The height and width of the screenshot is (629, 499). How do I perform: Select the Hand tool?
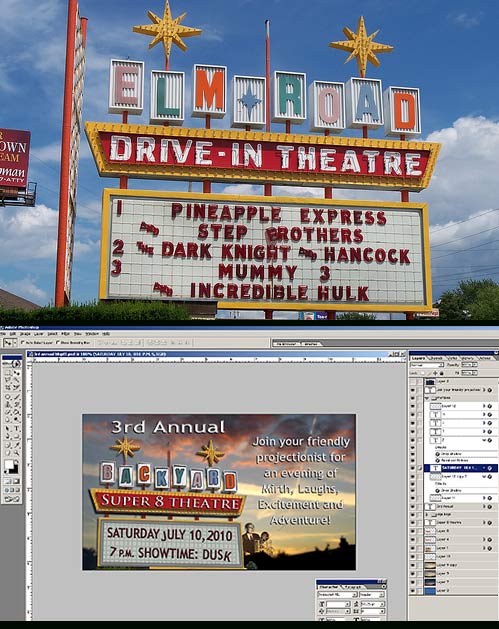click(x=7, y=452)
